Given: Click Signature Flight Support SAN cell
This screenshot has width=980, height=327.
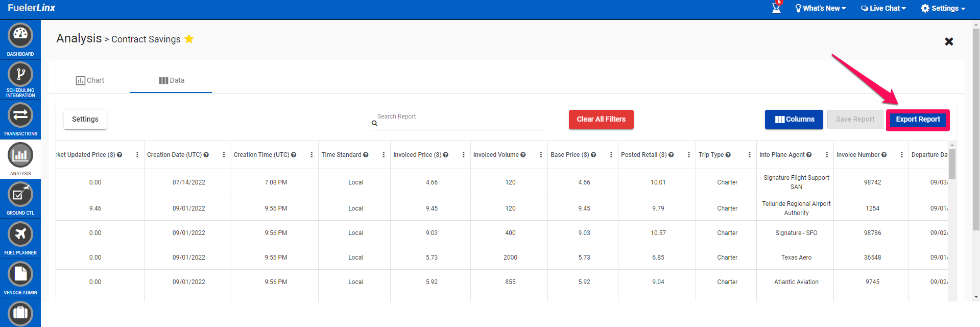Looking at the screenshot, I should click(x=796, y=182).
